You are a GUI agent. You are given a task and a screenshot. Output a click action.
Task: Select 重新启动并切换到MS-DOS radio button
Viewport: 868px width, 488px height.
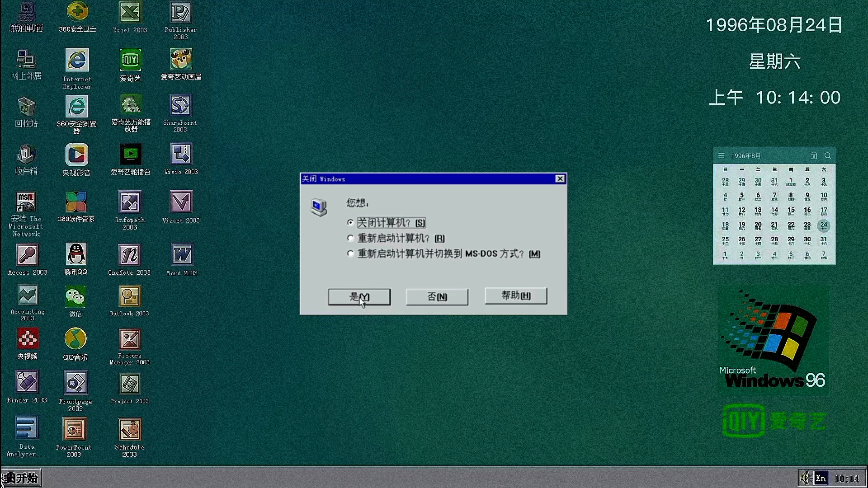click(350, 253)
